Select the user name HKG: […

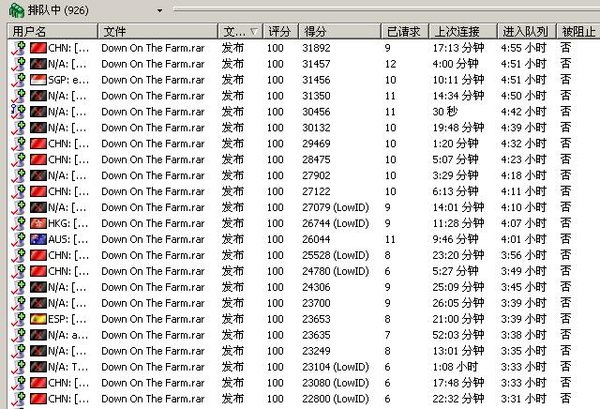click(68, 223)
